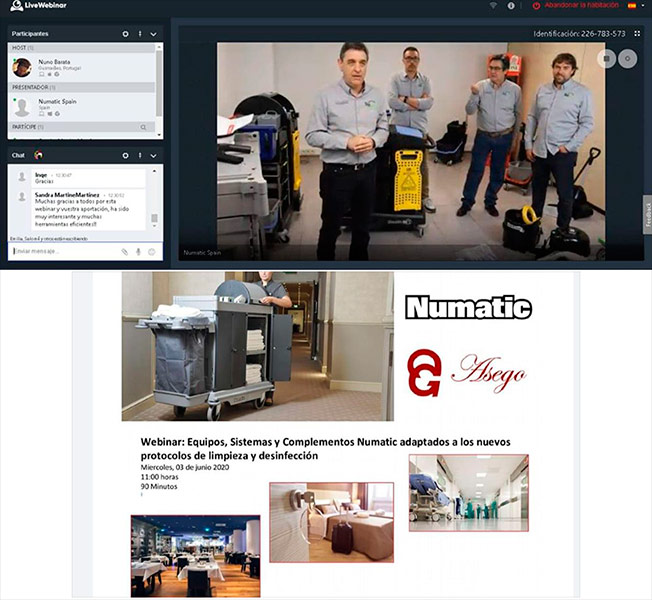Click the chat scroll down arrow
Image resolution: width=652 pixels, height=600 pixels.
154,226
